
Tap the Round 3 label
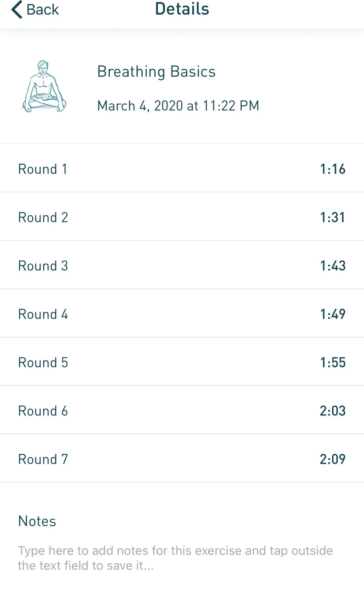43,266
